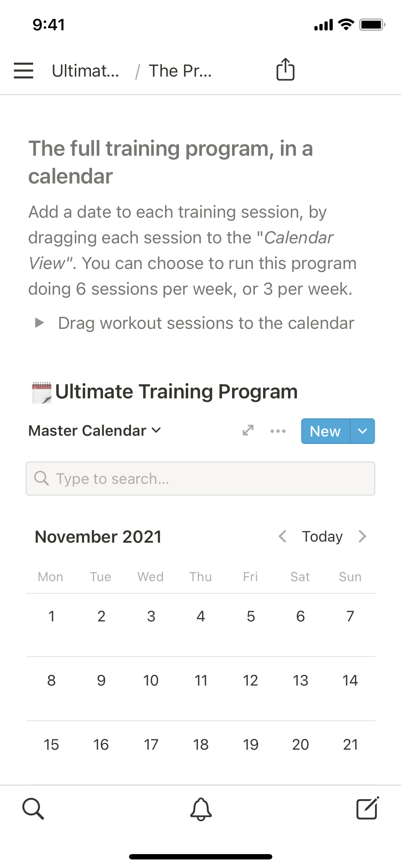This screenshot has height=868, width=401.
Task: Tap the calendar emoji icon beside the title
Action: 41,392
